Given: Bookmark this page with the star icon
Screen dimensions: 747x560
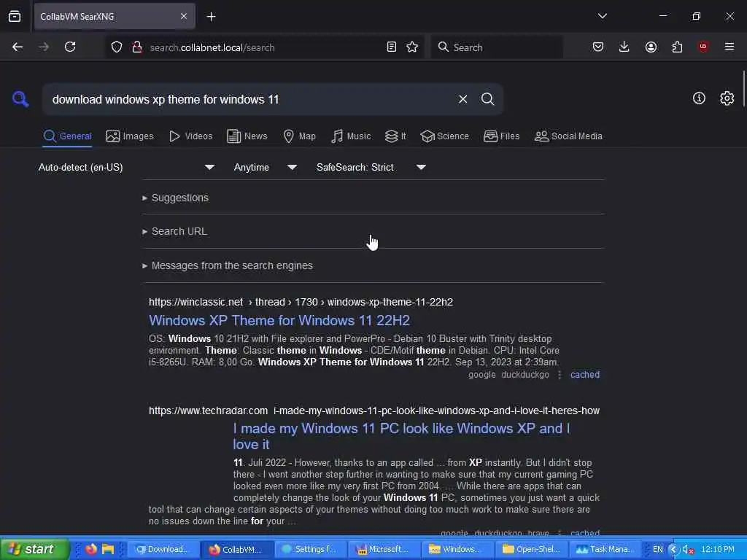Looking at the screenshot, I should tap(412, 47).
